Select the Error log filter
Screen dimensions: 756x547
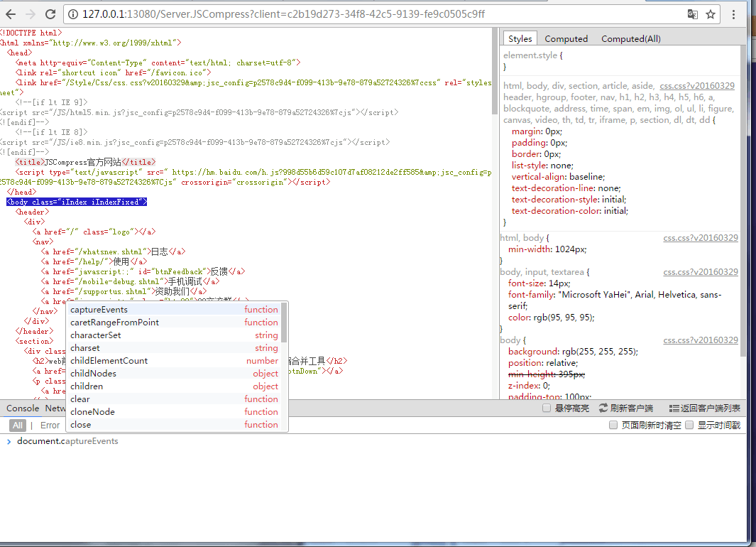pyautogui.click(x=50, y=426)
